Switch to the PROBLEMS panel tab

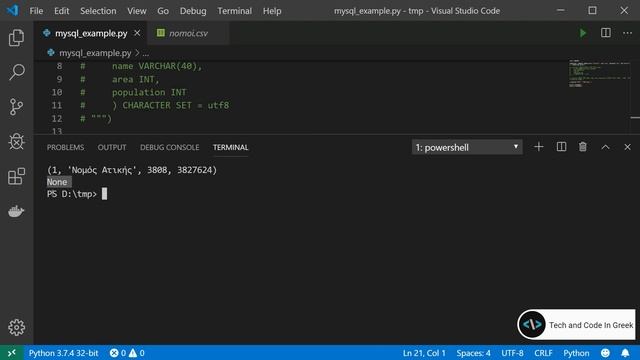[x=65, y=147]
